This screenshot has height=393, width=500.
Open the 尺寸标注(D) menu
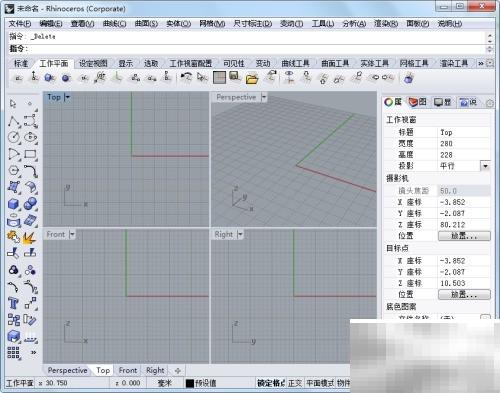253,24
